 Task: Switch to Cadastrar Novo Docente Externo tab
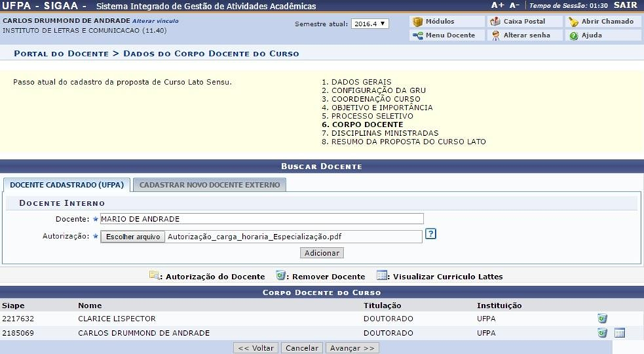[210, 185]
